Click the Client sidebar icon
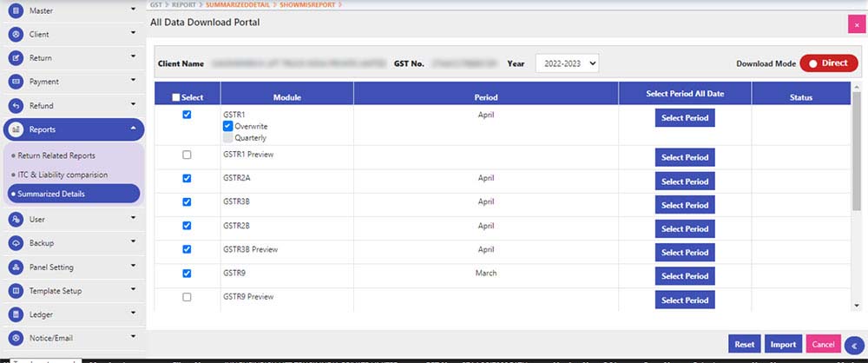 [x=15, y=35]
